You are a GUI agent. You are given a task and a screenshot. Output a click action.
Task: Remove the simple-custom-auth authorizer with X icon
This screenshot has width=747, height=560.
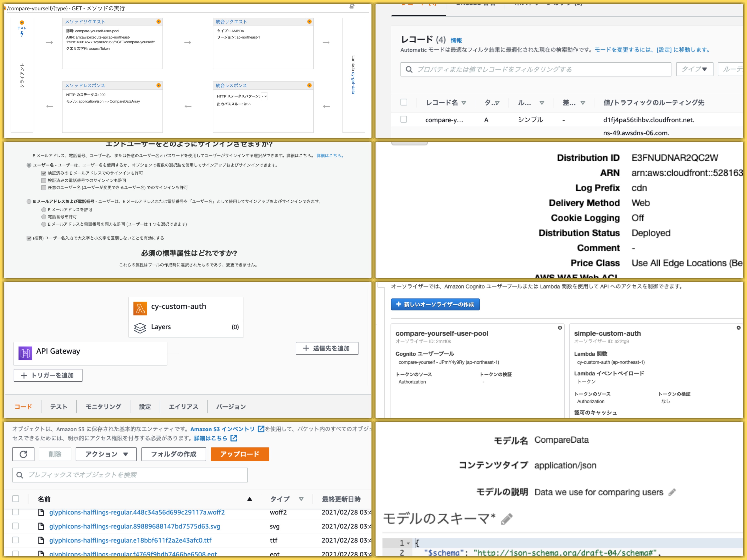tap(738, 328)
